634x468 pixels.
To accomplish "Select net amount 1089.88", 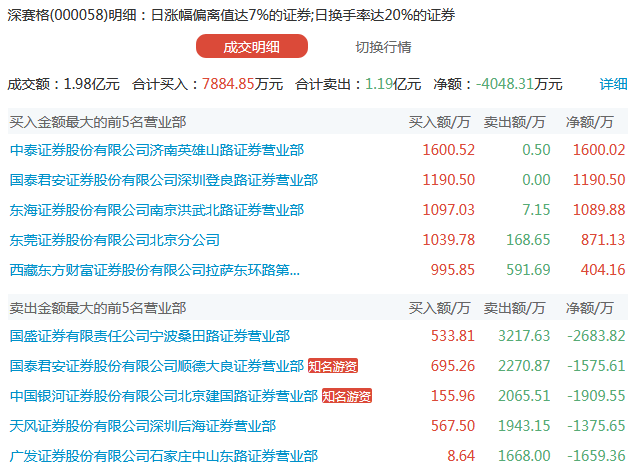I will (x=599, y=210).
